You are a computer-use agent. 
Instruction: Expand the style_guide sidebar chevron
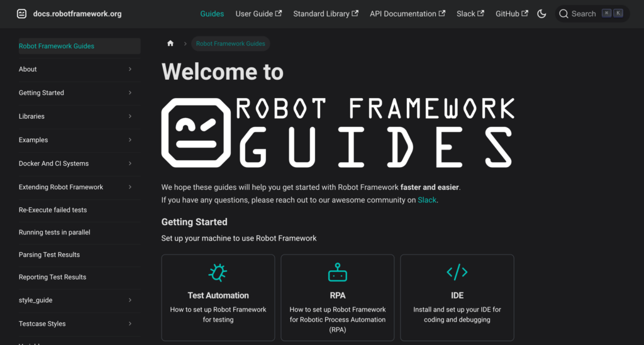(130, 300)
